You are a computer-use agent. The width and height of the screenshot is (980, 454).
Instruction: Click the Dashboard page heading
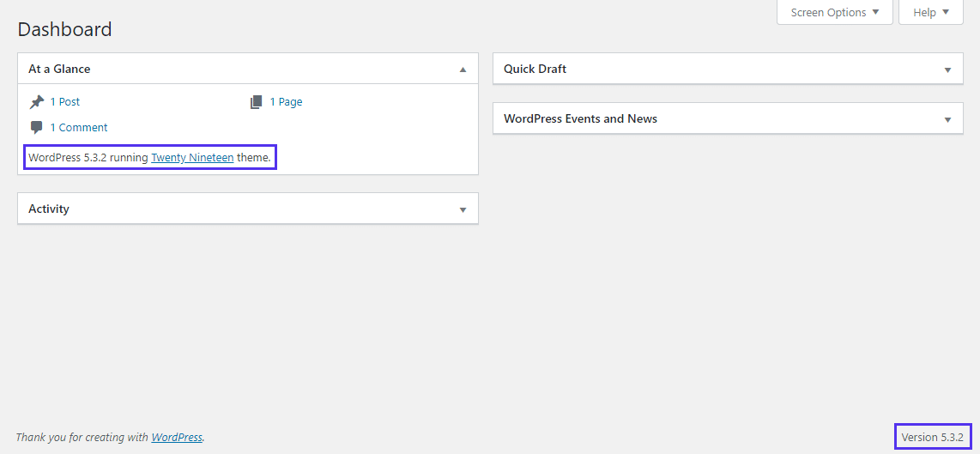(x=64, y=29)
